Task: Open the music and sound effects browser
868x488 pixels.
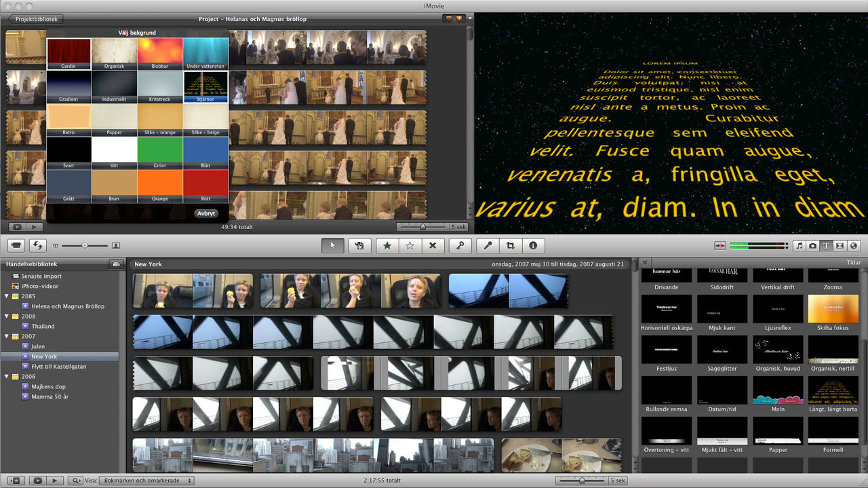Action: click(800, 245)
